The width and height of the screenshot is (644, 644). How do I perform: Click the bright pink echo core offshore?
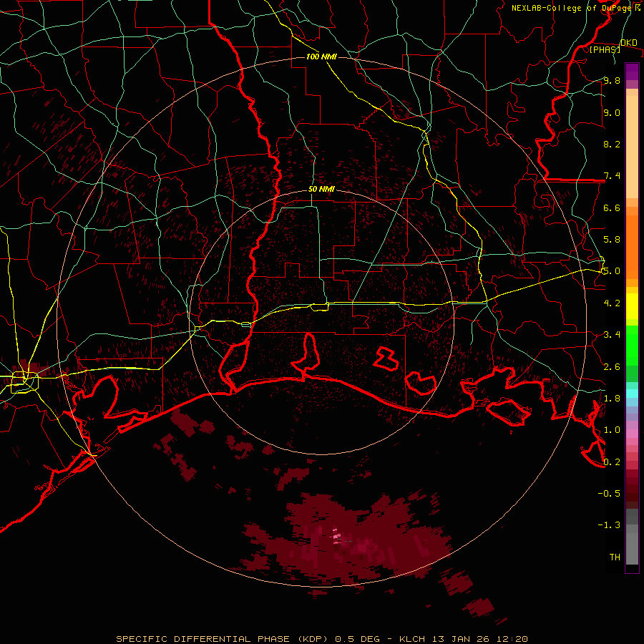[x=336, y=536]
